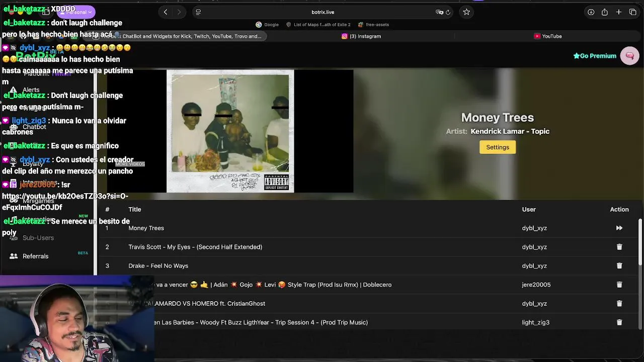Image resolution: width=644 pixels, height=362 pixels.
Task: Remove Drake - Feel No Ways from queue
Action: click(x=619, y=266)
